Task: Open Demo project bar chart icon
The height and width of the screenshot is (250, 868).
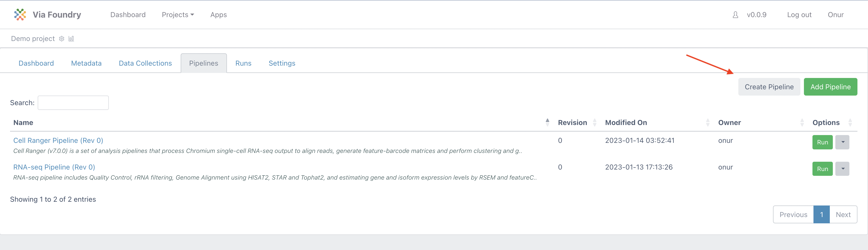Action: 71,38
